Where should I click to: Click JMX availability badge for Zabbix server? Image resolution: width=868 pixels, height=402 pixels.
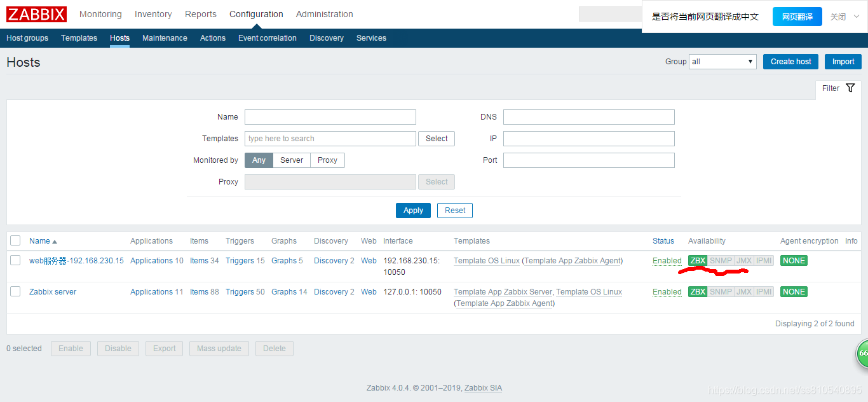pos(744,292)
